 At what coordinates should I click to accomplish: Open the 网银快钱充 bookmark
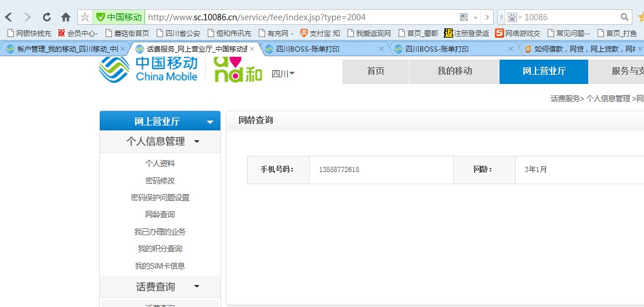[29, 33]
